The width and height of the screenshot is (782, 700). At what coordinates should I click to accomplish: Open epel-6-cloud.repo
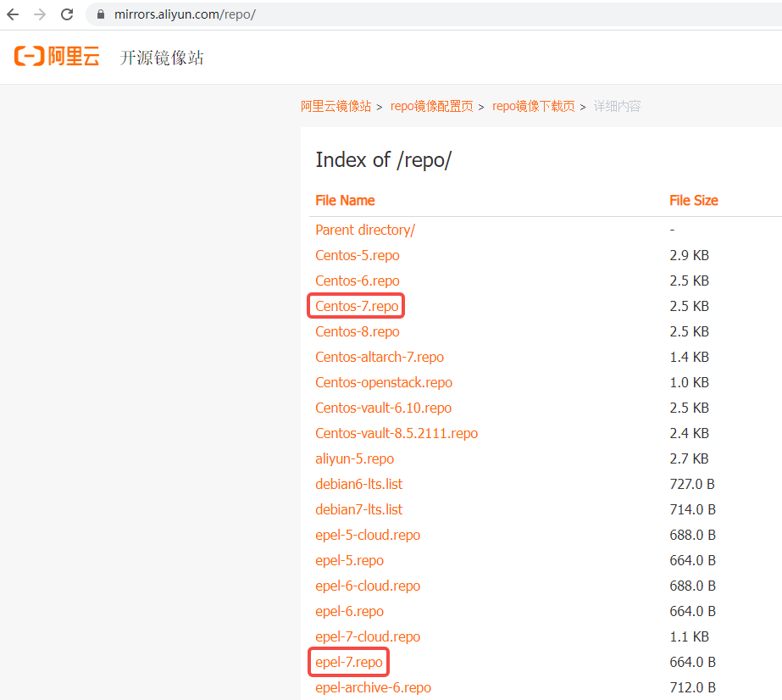[368, 586]
